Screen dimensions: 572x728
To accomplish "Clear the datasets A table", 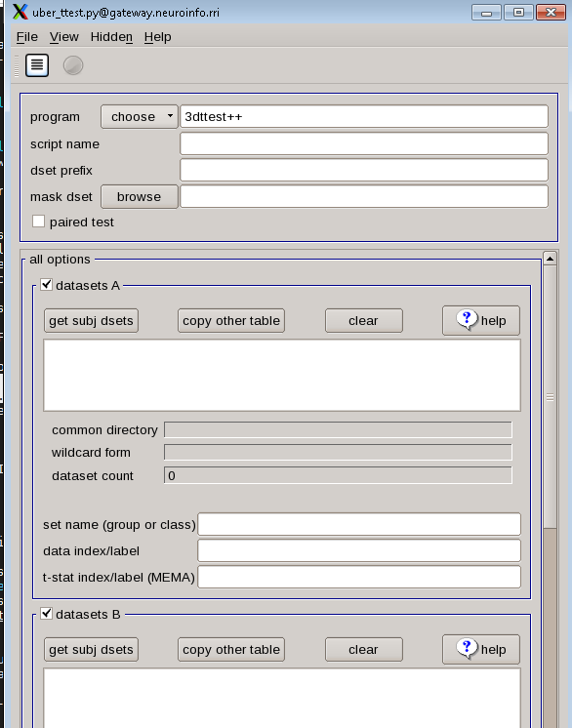I will point(364,321).
